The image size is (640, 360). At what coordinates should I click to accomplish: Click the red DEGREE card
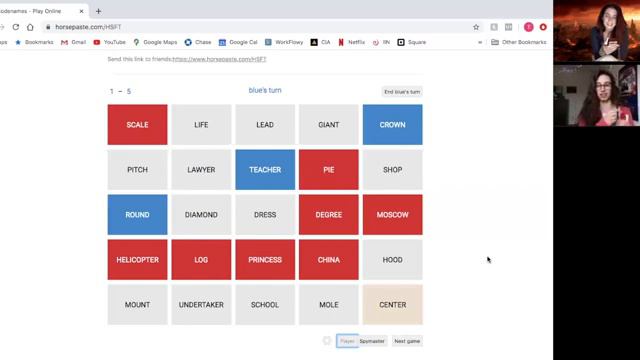(329, 215)
